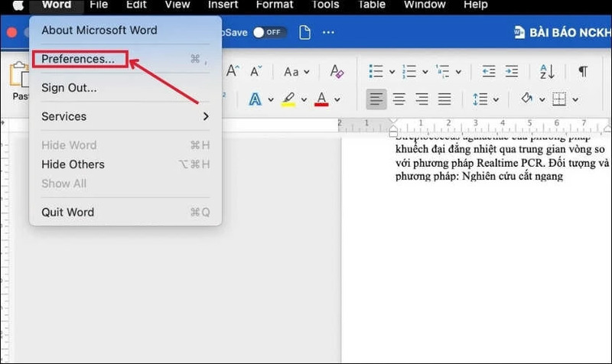Click the Decrease Indent icon
Screen dimensions: 612x364
[489, 71]
